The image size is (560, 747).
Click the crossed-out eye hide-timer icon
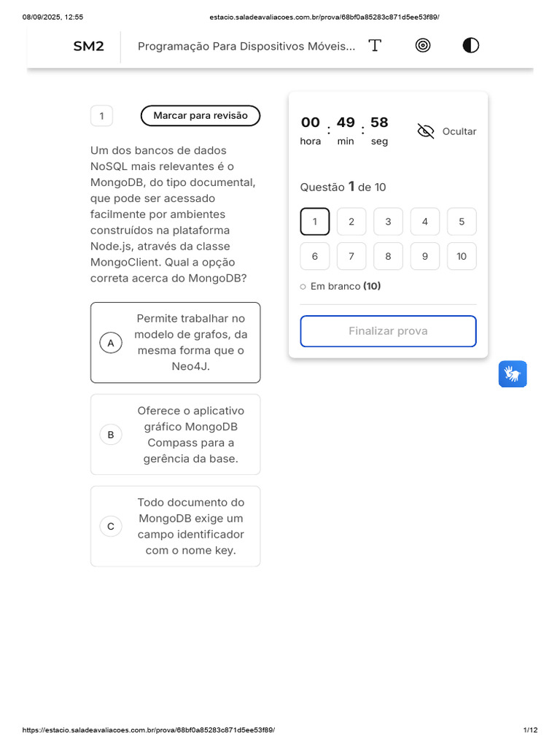click(x=426, y=131)
